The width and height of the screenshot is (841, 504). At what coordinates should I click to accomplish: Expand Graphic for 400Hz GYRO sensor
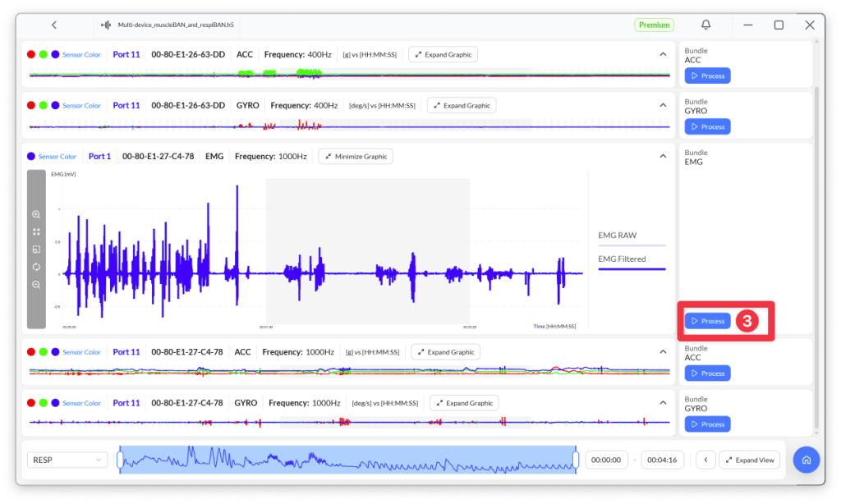click(x=462, y=106)
